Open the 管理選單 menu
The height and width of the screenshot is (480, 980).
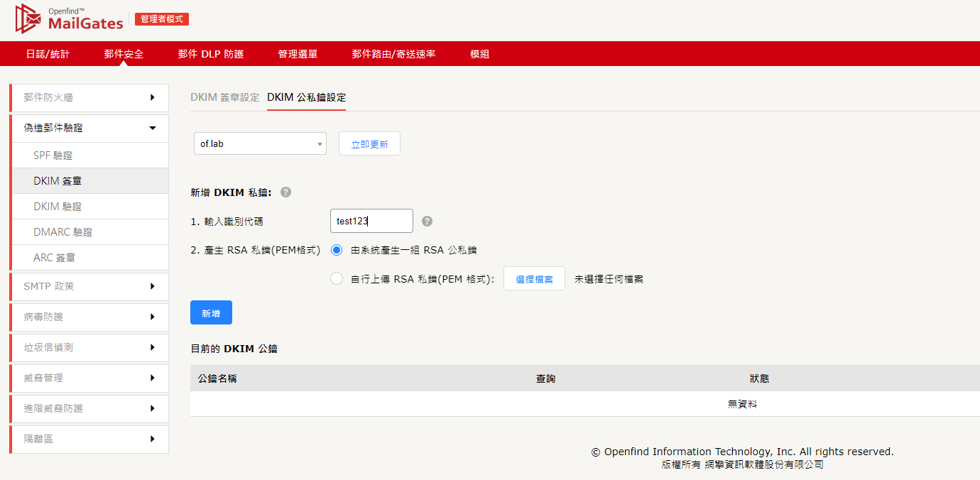[x=298, y=53]
